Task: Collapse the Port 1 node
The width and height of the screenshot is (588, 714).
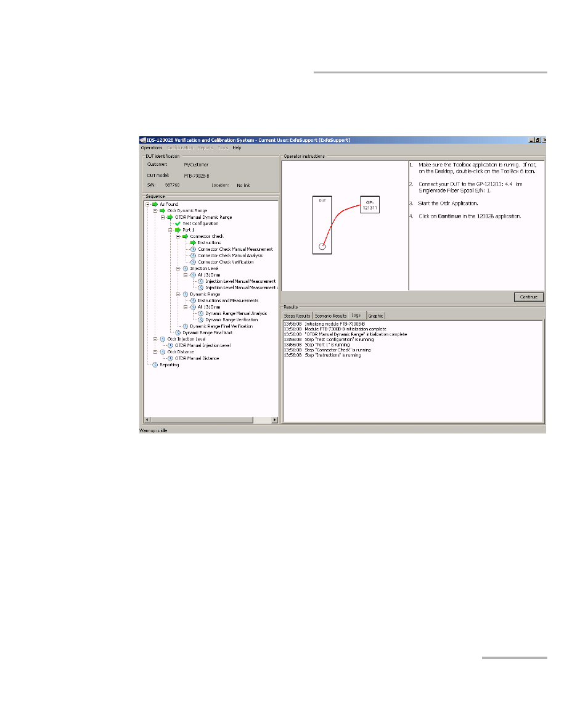Action: [171, 230]
